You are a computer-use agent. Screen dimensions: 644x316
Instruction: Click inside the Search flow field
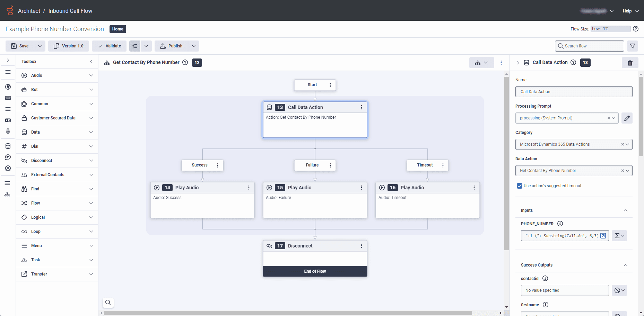[x=589, y=46]
